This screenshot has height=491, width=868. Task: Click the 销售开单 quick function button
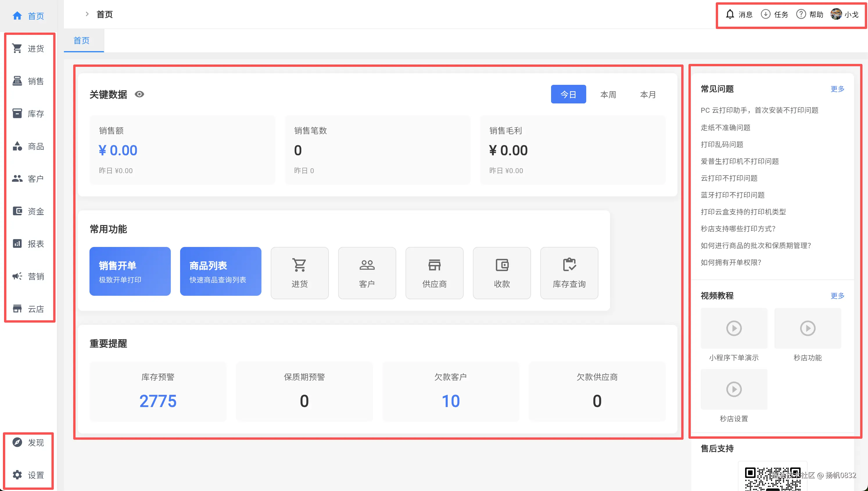pos(130,271)
